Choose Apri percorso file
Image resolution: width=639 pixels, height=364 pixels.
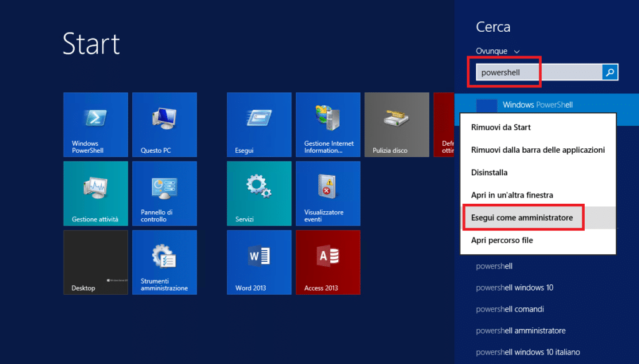click(x=538, y=240)
